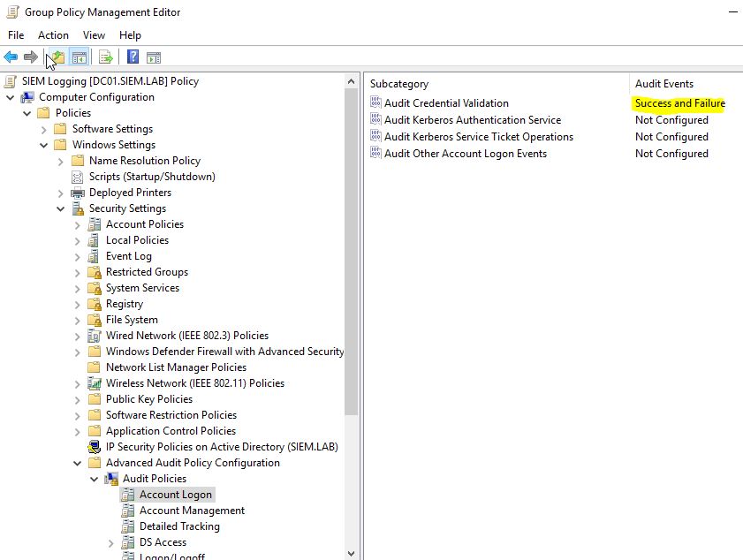Open the File menu
This screenshot has height=560, width=743.
click(16, 35)
